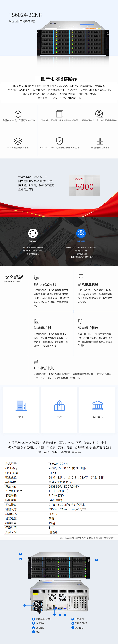Select legend number 2 beside 电源开关

[x=33, y=624]
